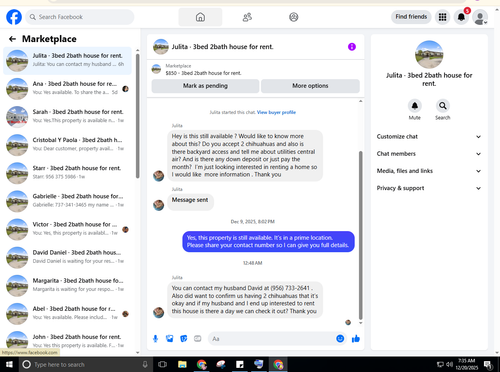Screen dimensions: 500x372
Task: Choose a GIF icon in composer
Action: [198, 339]
